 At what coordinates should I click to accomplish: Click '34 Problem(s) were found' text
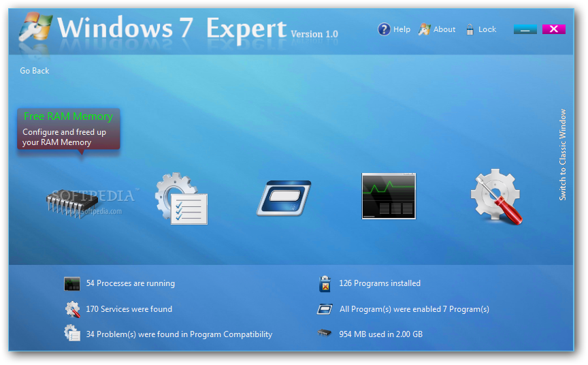[179, 334]
